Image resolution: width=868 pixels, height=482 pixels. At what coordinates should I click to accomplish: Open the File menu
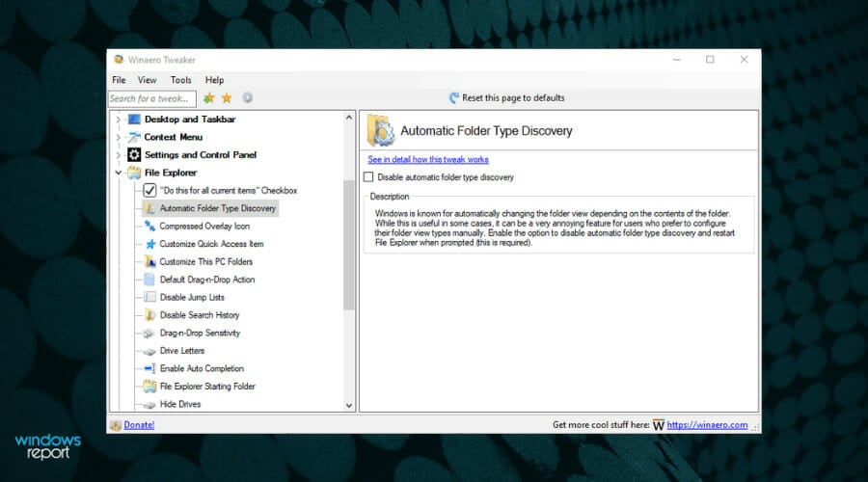click(119, 80)
